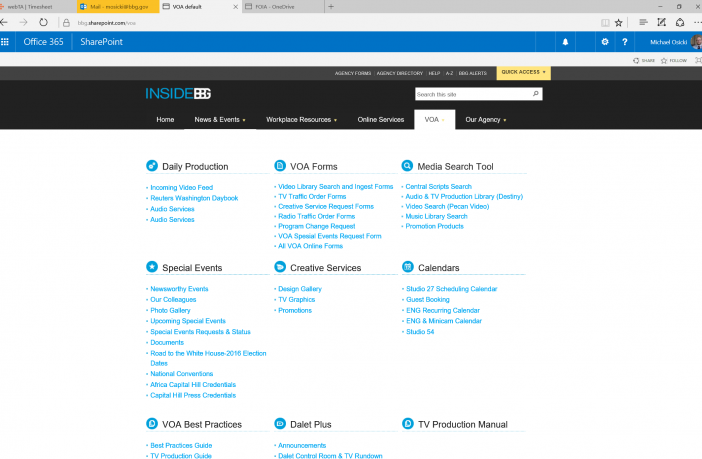
Task: Click the help question mark icon
Action: pos(625,42)
